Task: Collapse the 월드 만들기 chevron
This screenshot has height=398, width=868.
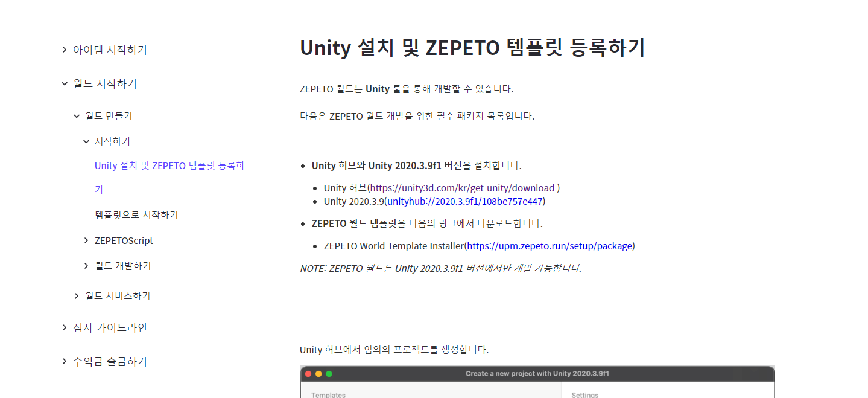Action: 77,116
